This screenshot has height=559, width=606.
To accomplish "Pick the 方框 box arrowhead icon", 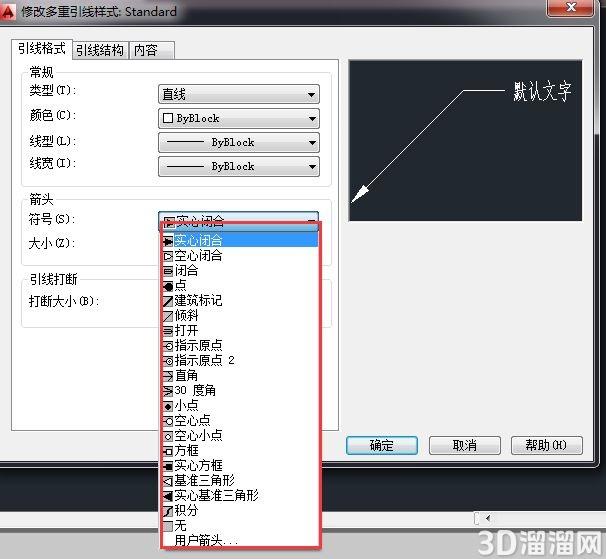I will [168, 451].
